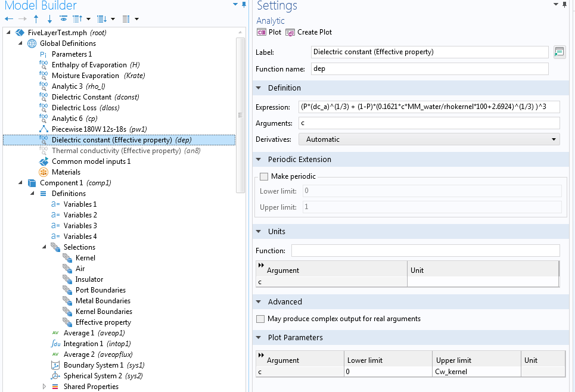
Task: Select the Move Up arrow icon
Action: [x=36, y=18]
